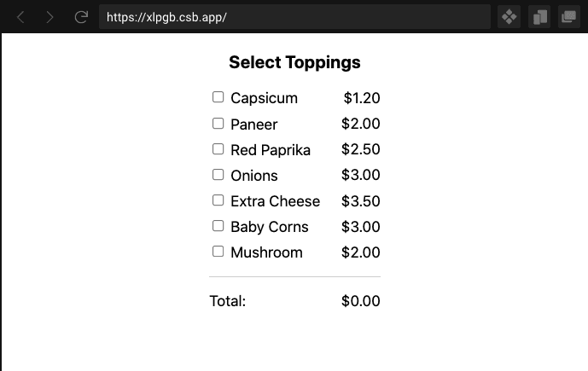The width and height of the screenshot is (588, 371).
Task: Click the browser back arrow
Action: pyautogui.click(x=21, y=17)
